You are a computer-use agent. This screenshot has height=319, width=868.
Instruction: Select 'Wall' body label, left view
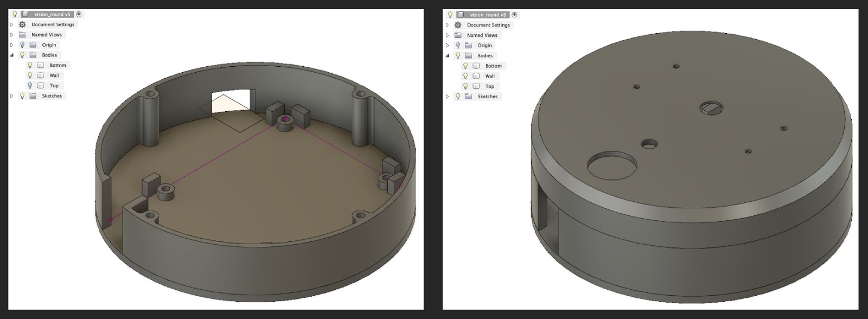54,75
